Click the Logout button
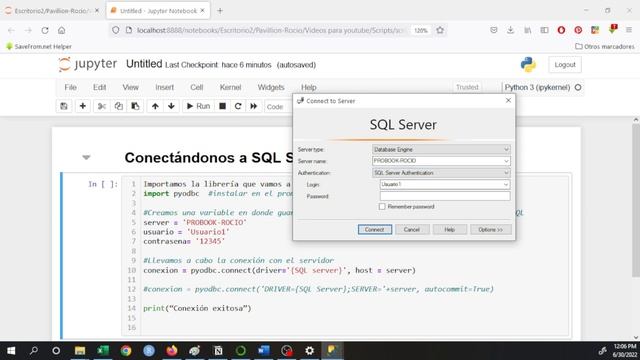 tap(565, 64)
